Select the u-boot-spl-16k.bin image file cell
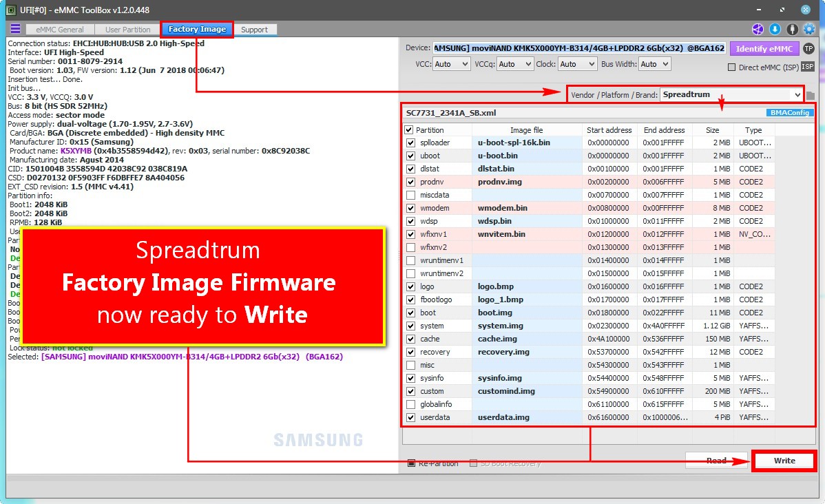Screen dimensions: 825x504 point(527,143)
